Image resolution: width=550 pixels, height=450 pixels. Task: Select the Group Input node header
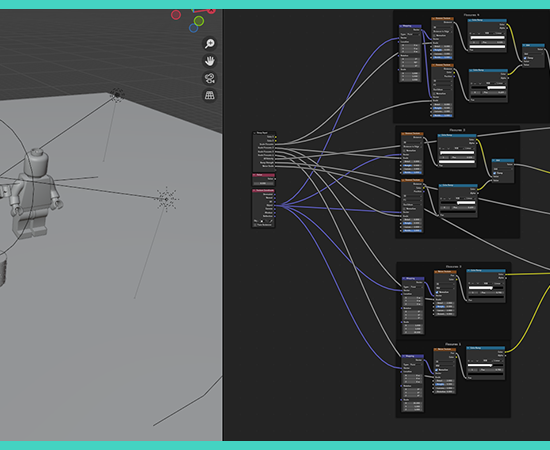click(x=263, y=133)
